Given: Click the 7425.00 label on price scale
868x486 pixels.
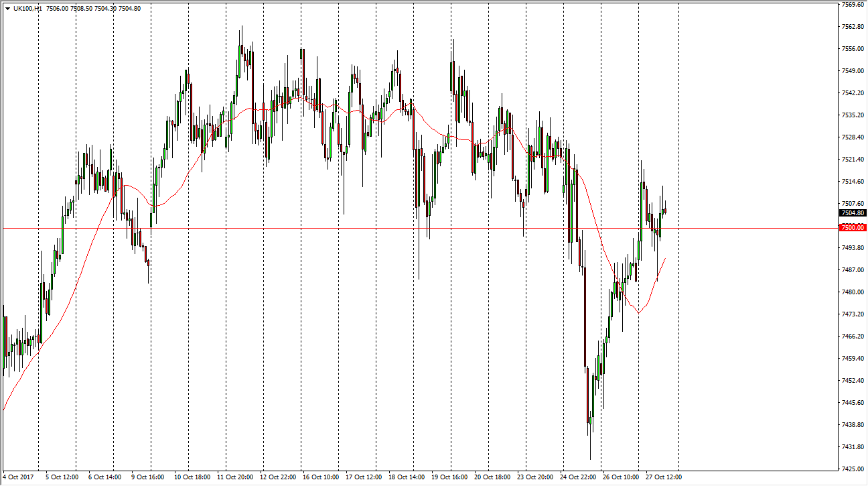Looking at the screenshot, I should (852, 469).
